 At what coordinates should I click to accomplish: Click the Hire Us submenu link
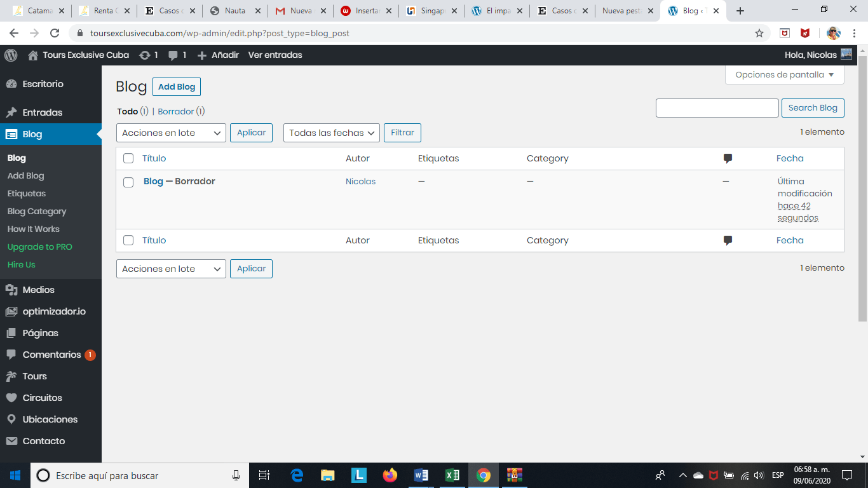point(22,265)
